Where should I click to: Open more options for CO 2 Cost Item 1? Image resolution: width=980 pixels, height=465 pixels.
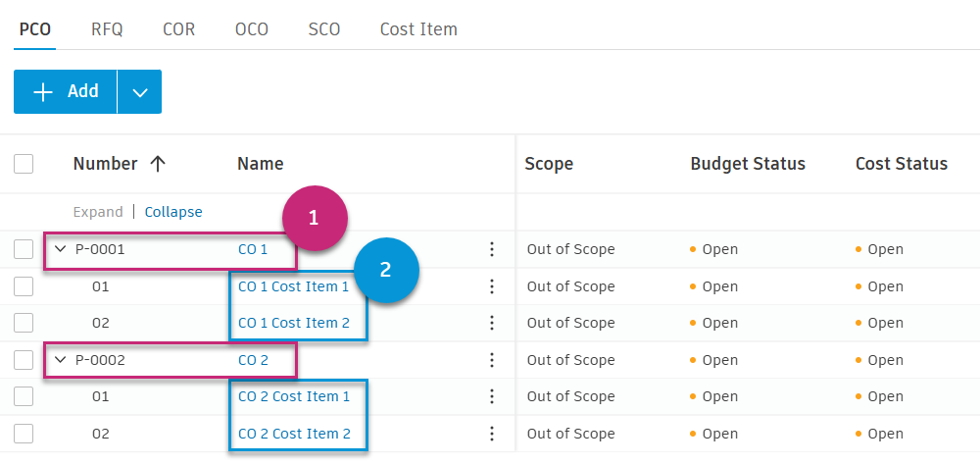pyautogui.click(x=492, y=396)
